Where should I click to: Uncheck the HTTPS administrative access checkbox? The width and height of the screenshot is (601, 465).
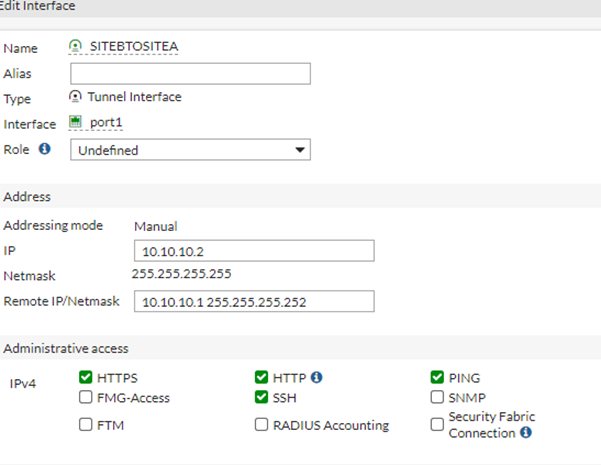pos(85,377)
